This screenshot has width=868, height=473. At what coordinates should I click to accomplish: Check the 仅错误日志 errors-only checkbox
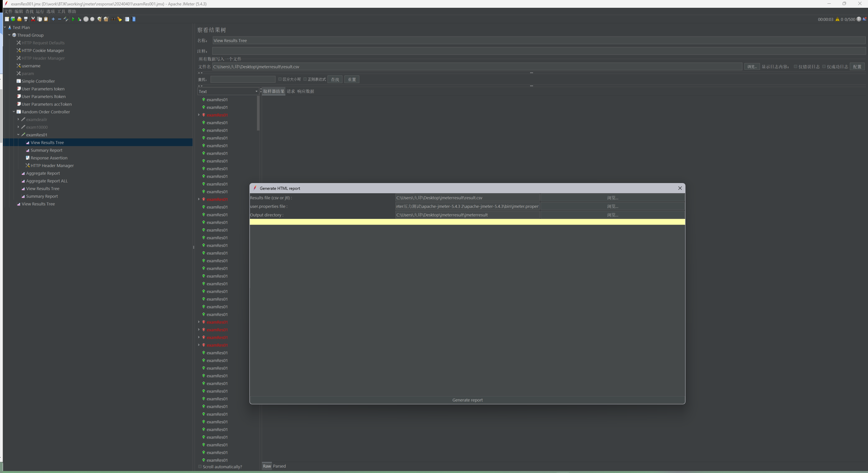click(796, 67)
